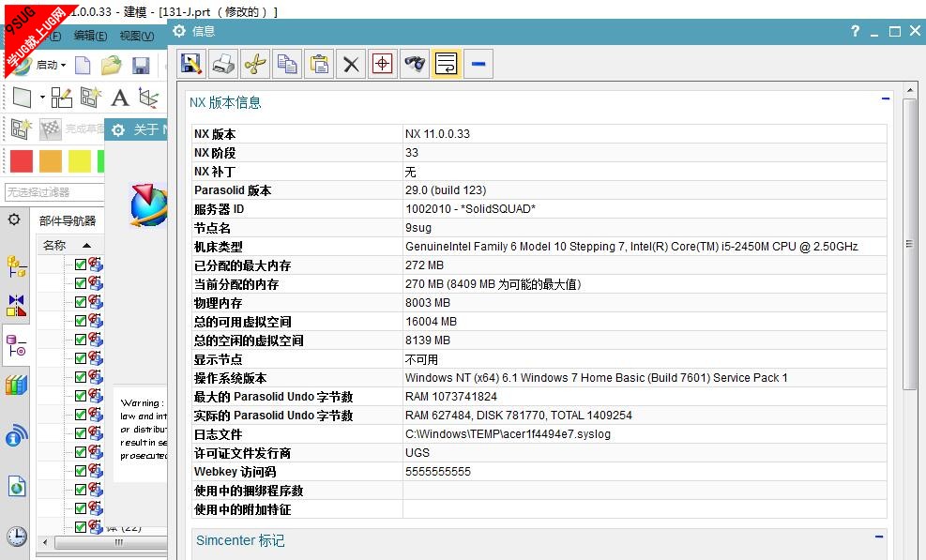Click the scissors Cut icon
Screen dimensions: 926x560
255,64
